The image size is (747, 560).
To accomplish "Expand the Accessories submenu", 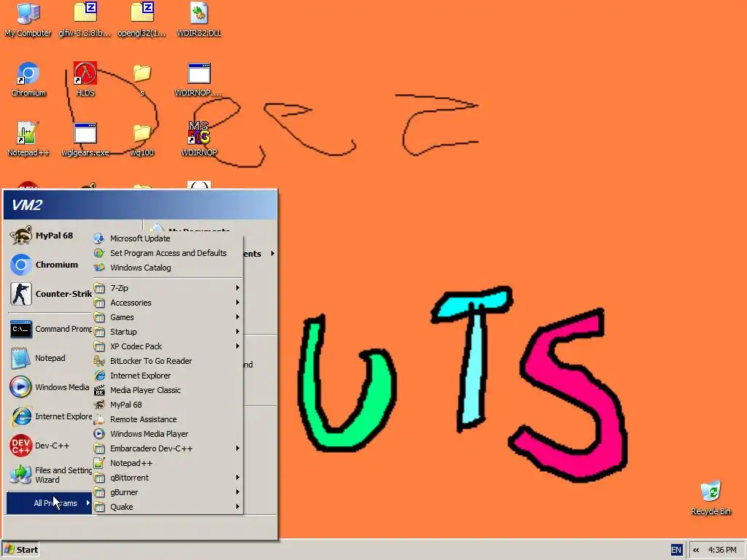I will coord(168,303).
